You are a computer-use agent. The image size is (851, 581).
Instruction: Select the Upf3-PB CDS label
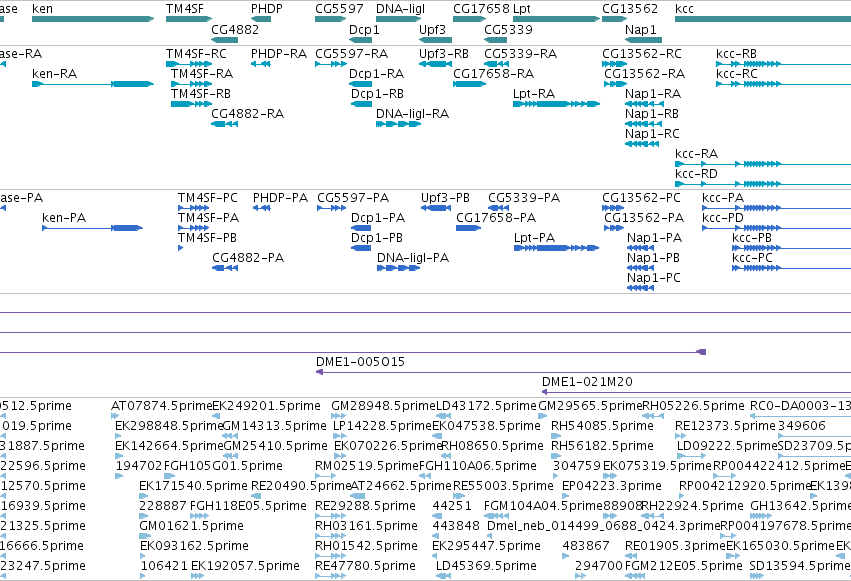(x=446, y=198)
